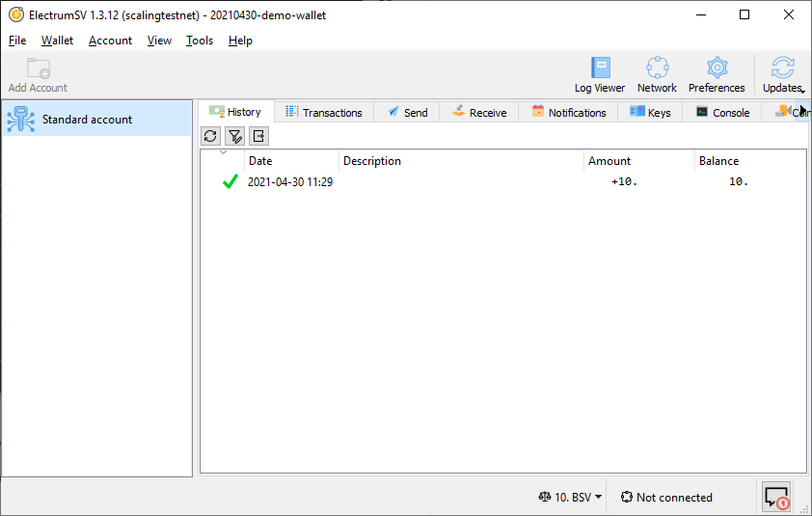Open Preferences gear icon

(x=717, y=74)
